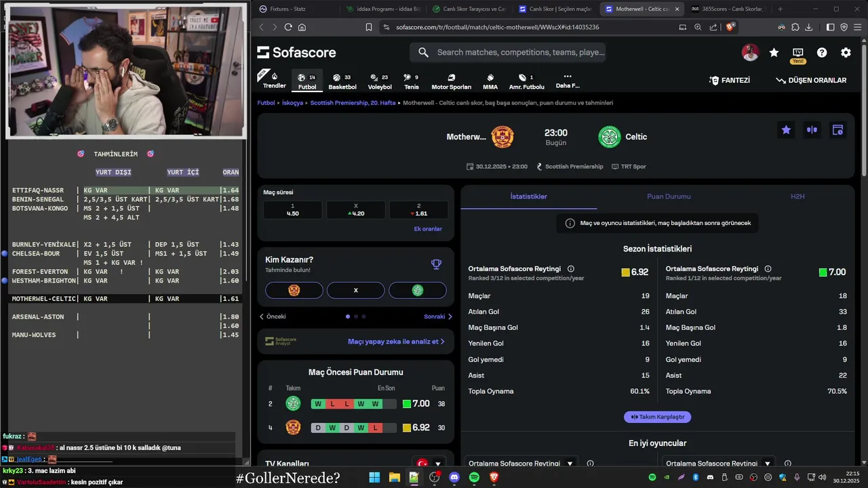Select the Trendler sport category
Screen dimensions: 868x488
[x=274, y=81]
